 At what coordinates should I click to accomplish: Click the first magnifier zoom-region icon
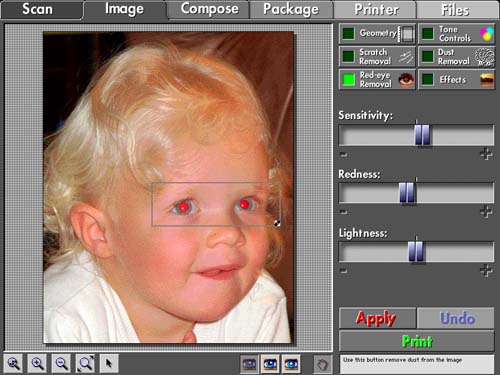tap(13, 363)
